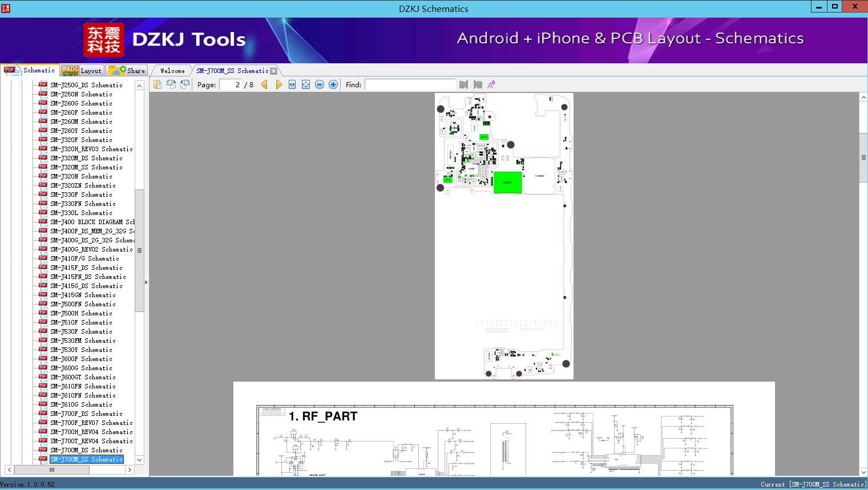This screenshot has width=868, height=490.
Task: Go to the previous page
Action: pyautogui.click(x=264, y=84)
